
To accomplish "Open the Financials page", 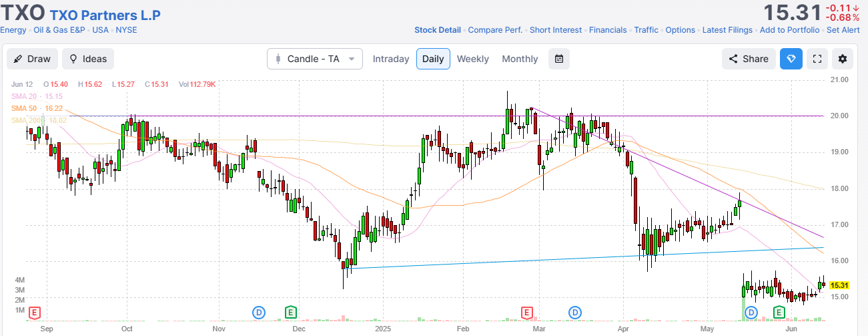I will (x=607, y=30).
